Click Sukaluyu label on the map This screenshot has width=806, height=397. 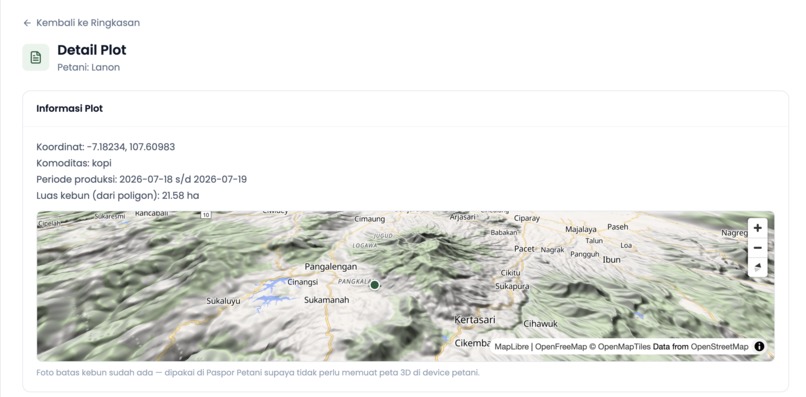223,301
